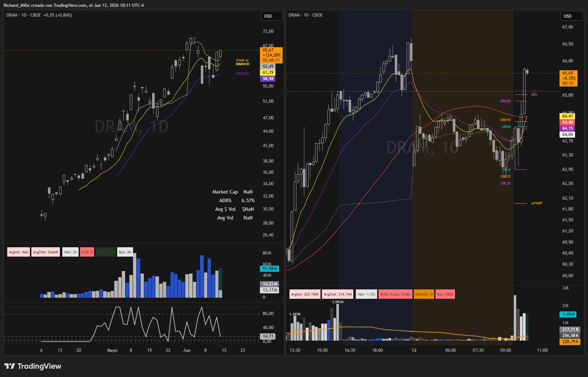
Task: Open USD currency selector on 10-minute chart
Action: 571,16
